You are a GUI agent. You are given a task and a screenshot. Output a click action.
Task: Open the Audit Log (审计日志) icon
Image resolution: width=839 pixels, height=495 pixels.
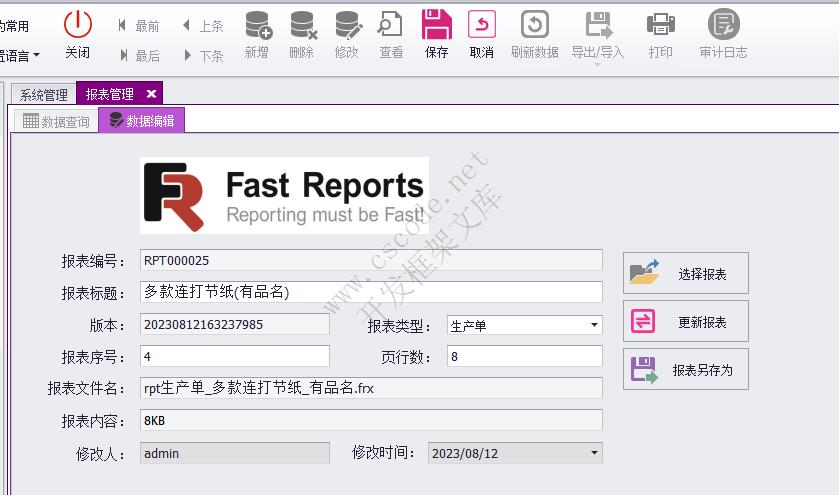click(723, 25)
